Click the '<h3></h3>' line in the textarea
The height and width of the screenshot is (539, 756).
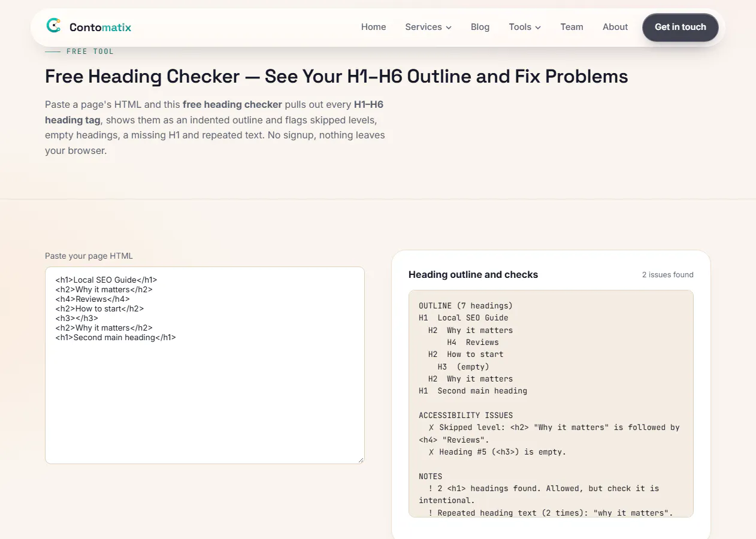point(77,318)
